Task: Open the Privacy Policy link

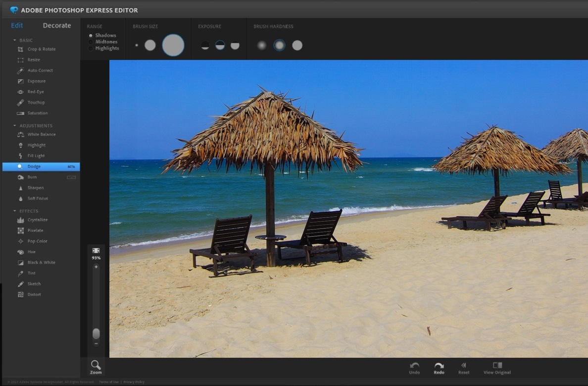Action: pos(134,382)
